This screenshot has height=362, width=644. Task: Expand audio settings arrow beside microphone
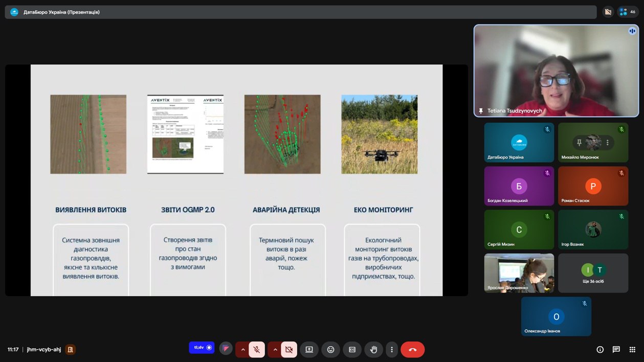click(243, 350)
